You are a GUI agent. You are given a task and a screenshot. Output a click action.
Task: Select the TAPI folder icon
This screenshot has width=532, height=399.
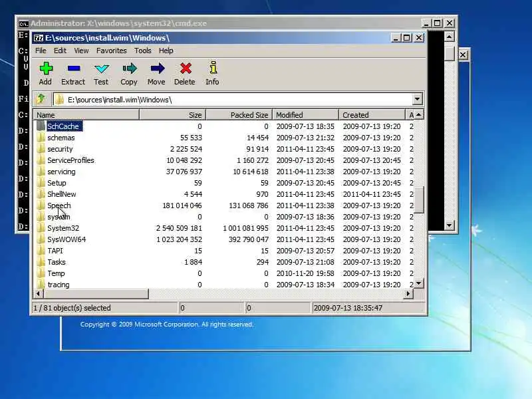coord(41,251)
